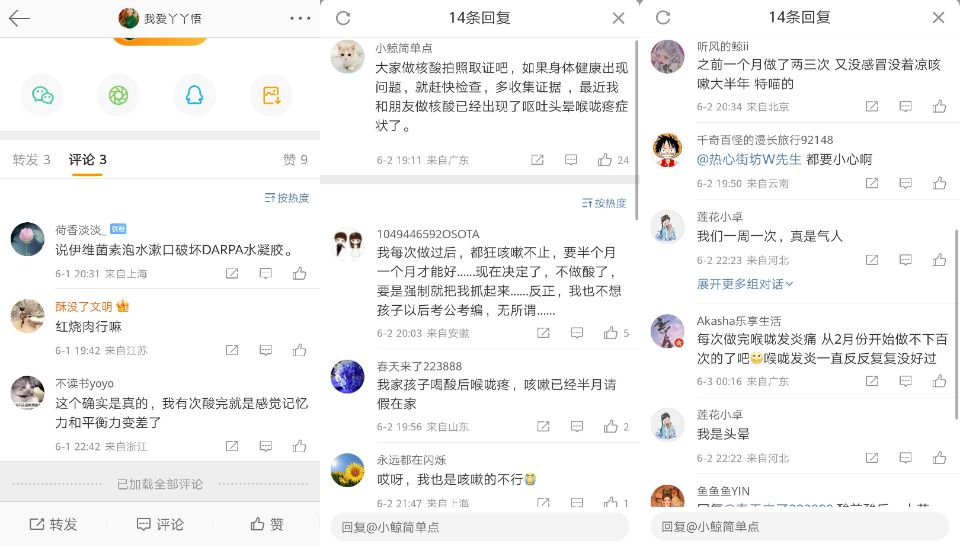Like Akasha乐享生活's comment
The width and height of the screenshot is (960, 546).
tap(939, 381)
